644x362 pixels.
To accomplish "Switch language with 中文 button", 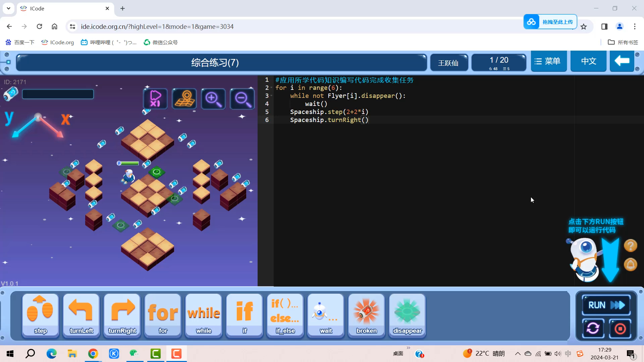I will pyautogui.click(x=588, y=61).
